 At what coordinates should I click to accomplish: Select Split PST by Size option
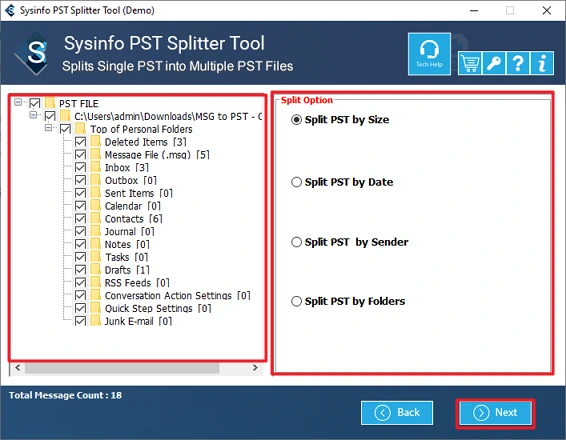point(296,119)
